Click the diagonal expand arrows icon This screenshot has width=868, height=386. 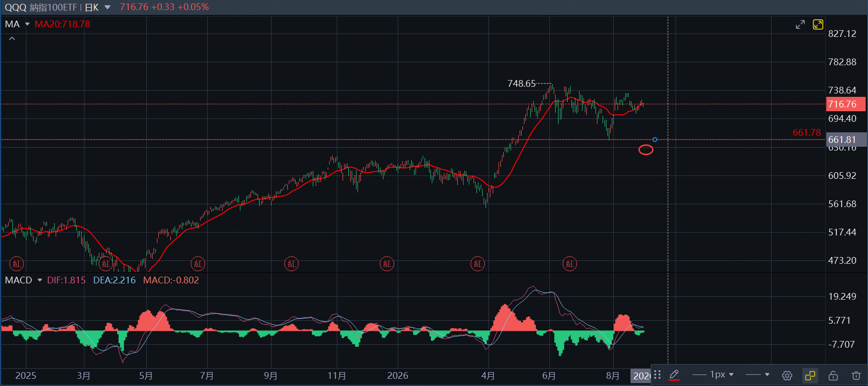point(800,24)
